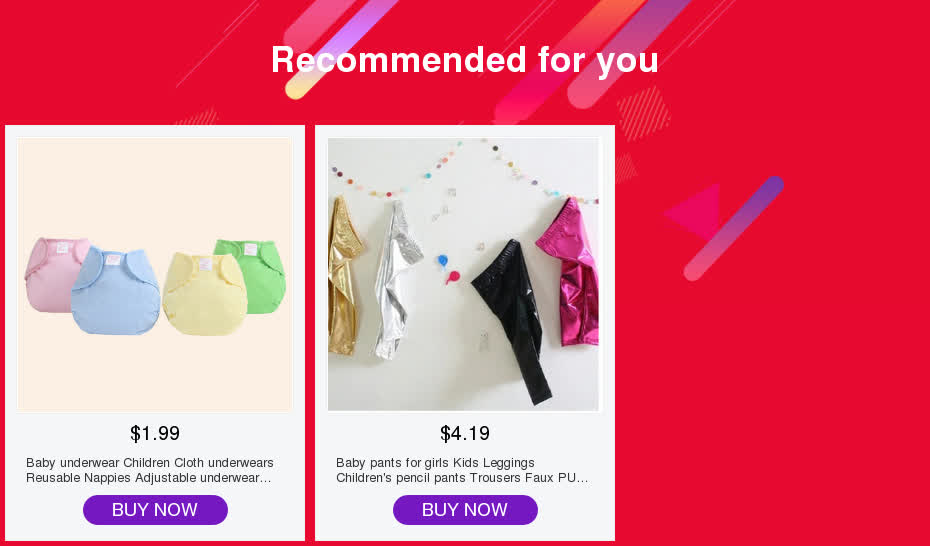This screenshot has width=930, height=546.
Task: Click the pink triangle decoration on red background
Action: (x=694, y=212)
